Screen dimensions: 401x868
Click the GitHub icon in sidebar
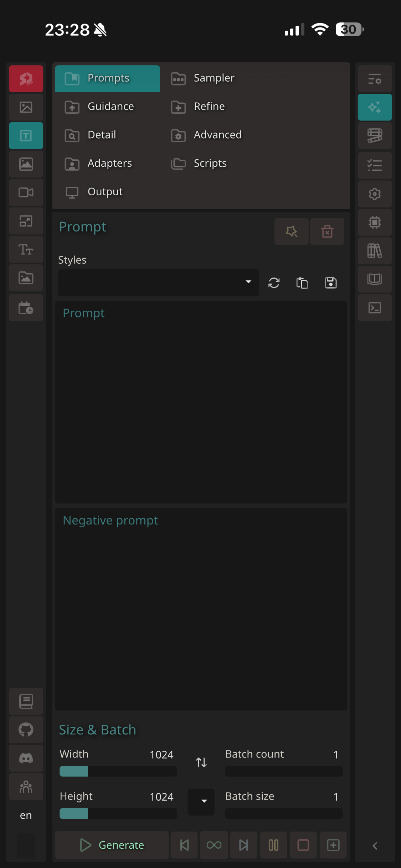pos(26,730)
